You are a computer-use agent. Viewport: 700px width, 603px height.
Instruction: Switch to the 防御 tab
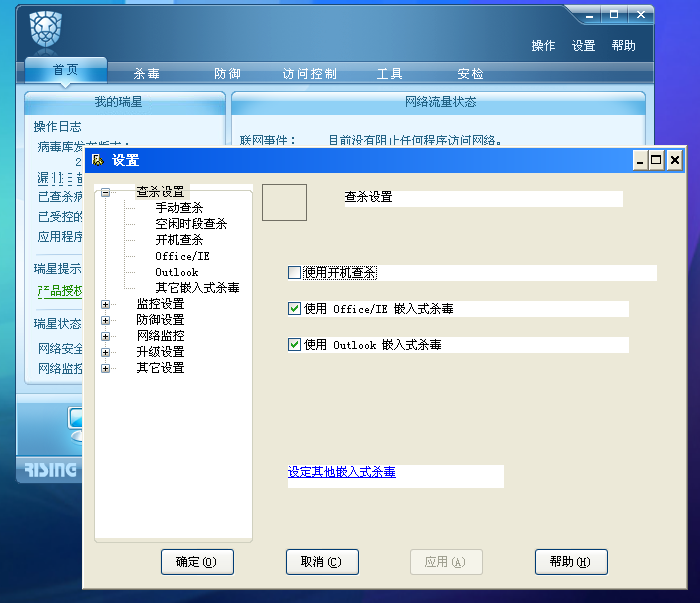[227, 74]
